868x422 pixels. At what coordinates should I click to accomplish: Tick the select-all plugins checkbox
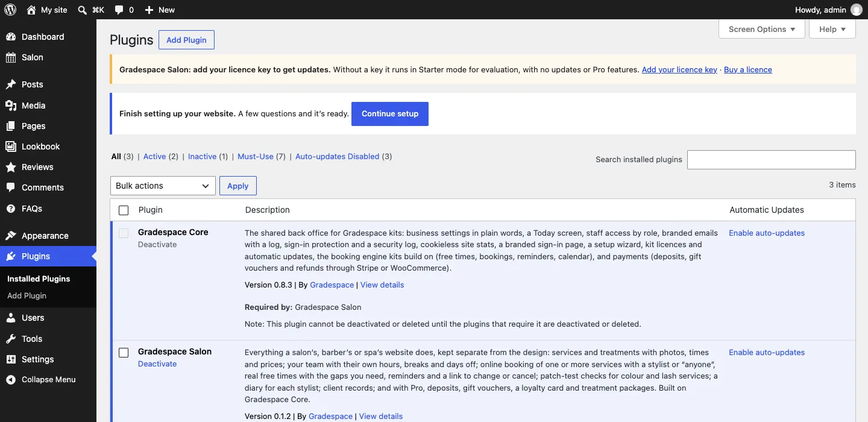(124, 210)
